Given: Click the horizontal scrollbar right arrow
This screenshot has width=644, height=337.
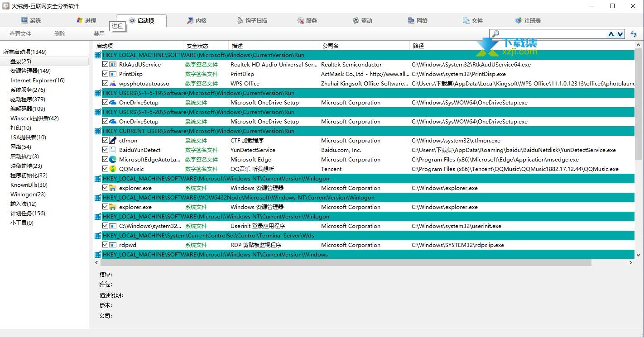Looking at the screenshot, I should tap(631, 262).
